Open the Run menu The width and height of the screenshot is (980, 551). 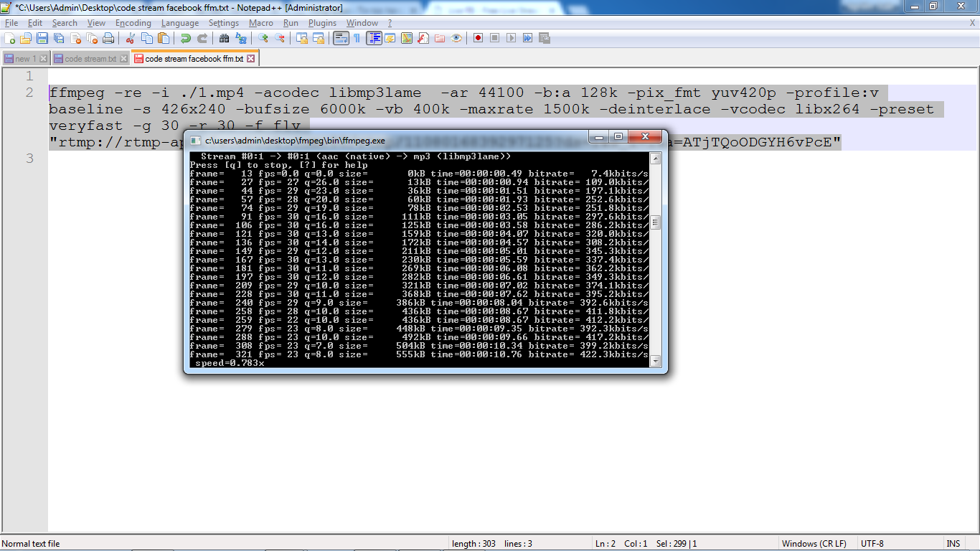(x=291, y=23)
